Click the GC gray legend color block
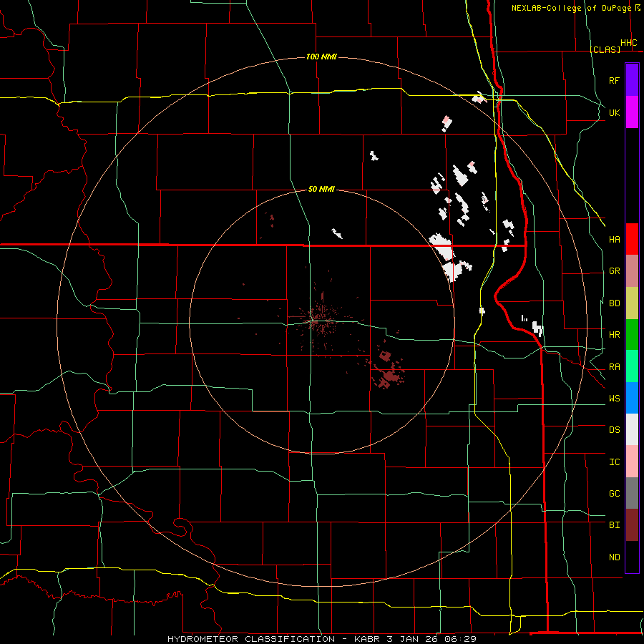The height and width of the screenshot is (644, 644). [x=632, y=493]
